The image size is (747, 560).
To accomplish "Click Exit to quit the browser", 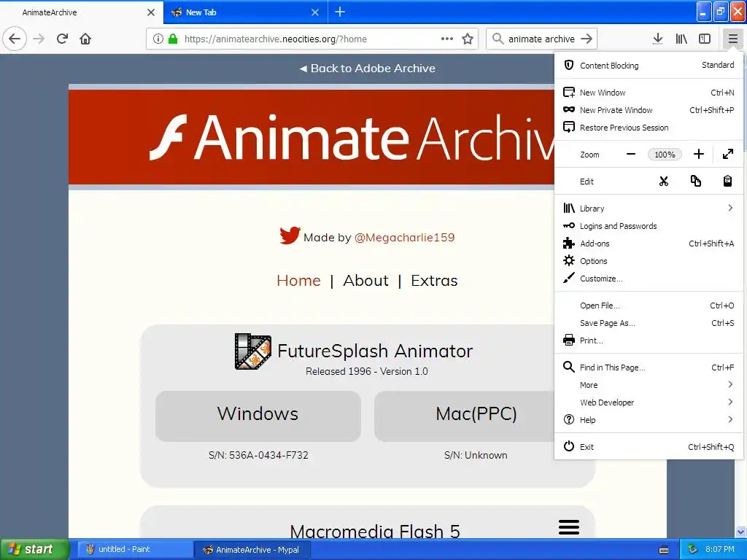I will click(649, 447).
